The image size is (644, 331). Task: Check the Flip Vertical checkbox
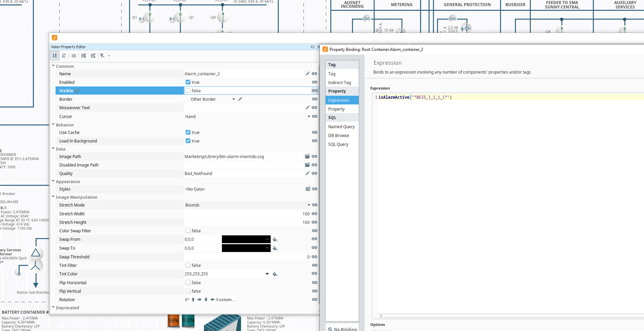click(x=188, y=291)
